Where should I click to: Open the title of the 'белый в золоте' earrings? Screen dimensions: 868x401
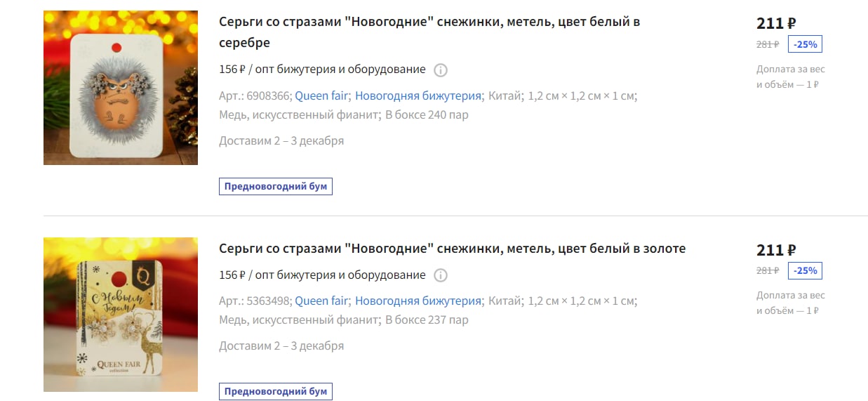coord(453,249)
